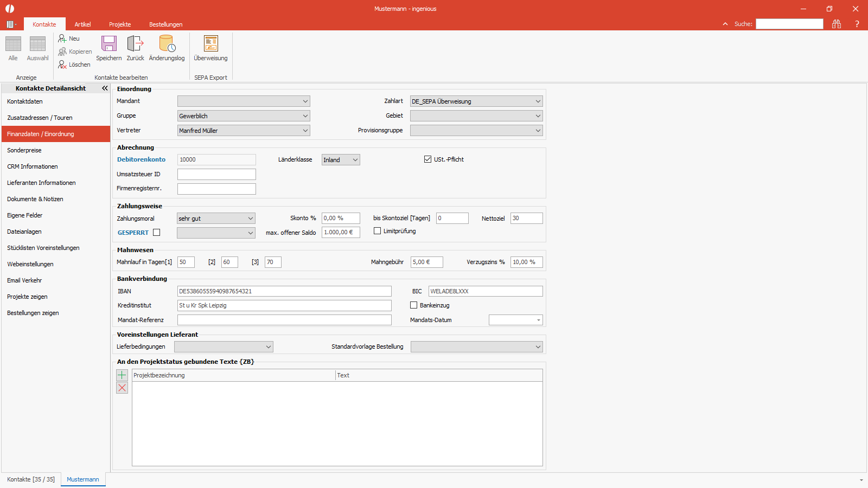
Task: Save the contact with Speichern
Action: 109,48
